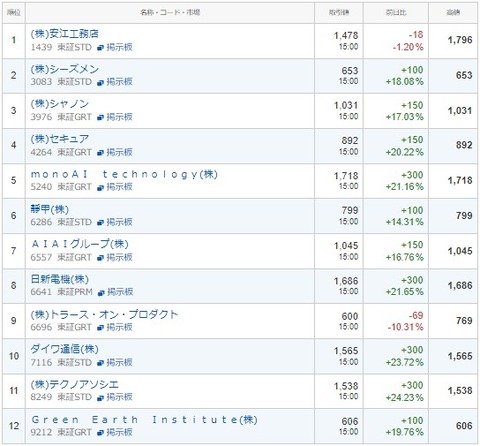Click the 掲示板 text link for code 6641

tap(120, 292)
